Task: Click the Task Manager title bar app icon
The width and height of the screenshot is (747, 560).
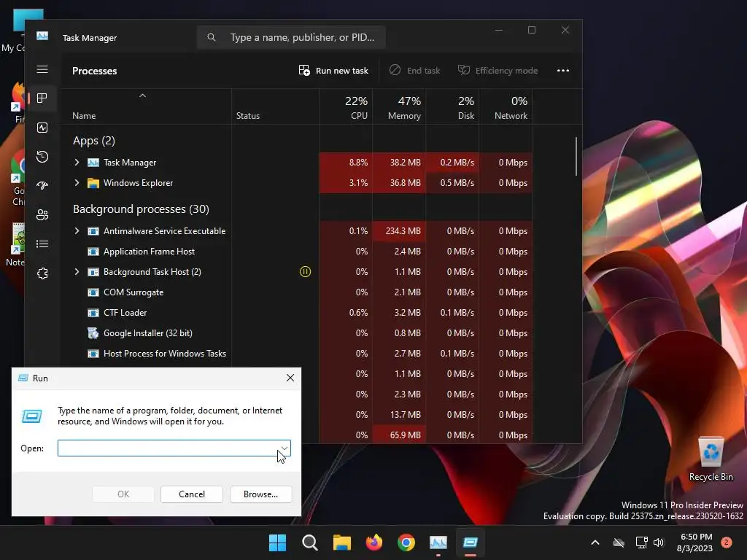Action: tap(42, 36)
